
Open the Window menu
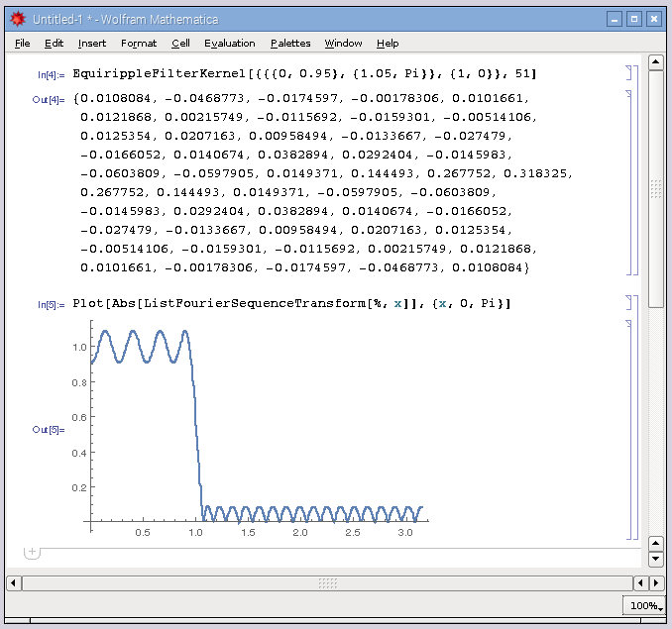coord(343,44)
